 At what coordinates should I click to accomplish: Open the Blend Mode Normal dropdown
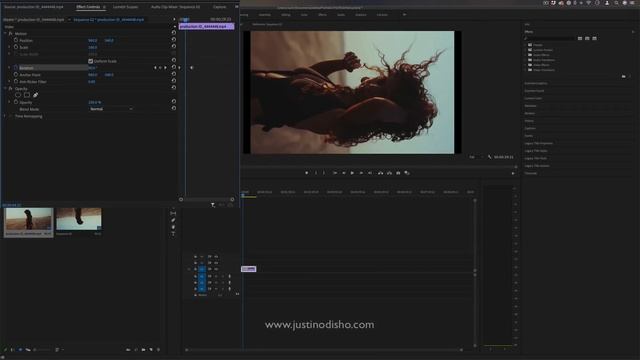111,109
